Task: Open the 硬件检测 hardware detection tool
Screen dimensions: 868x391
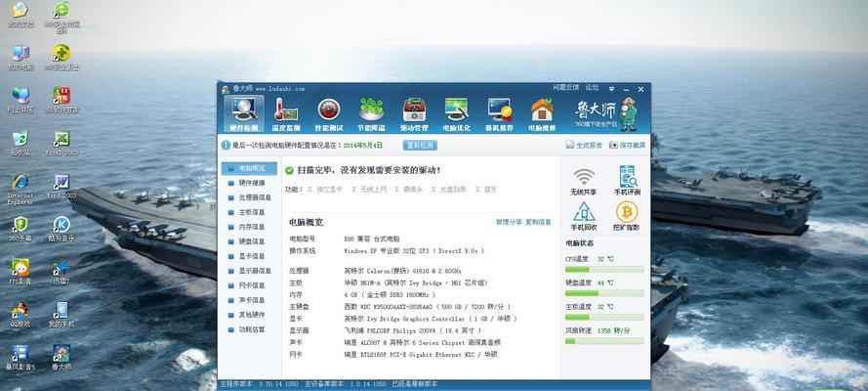Action: (x=243, y=114)
